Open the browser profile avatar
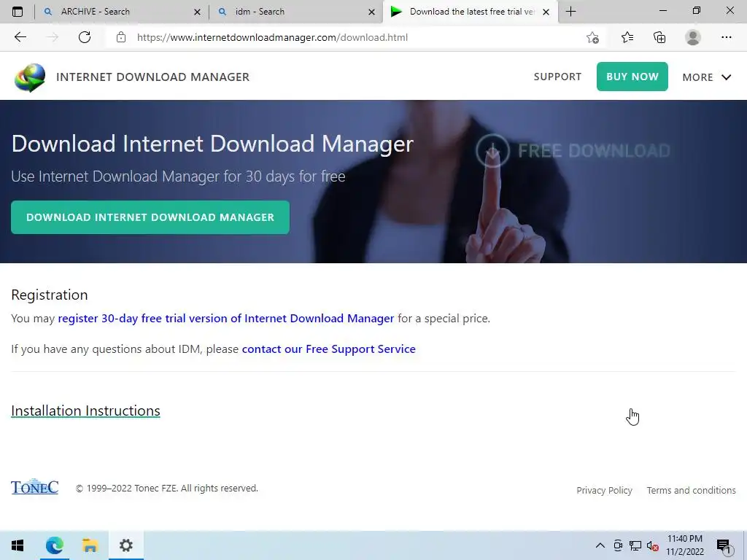Viewport: 747px width, 560px height. click(693, 37)
